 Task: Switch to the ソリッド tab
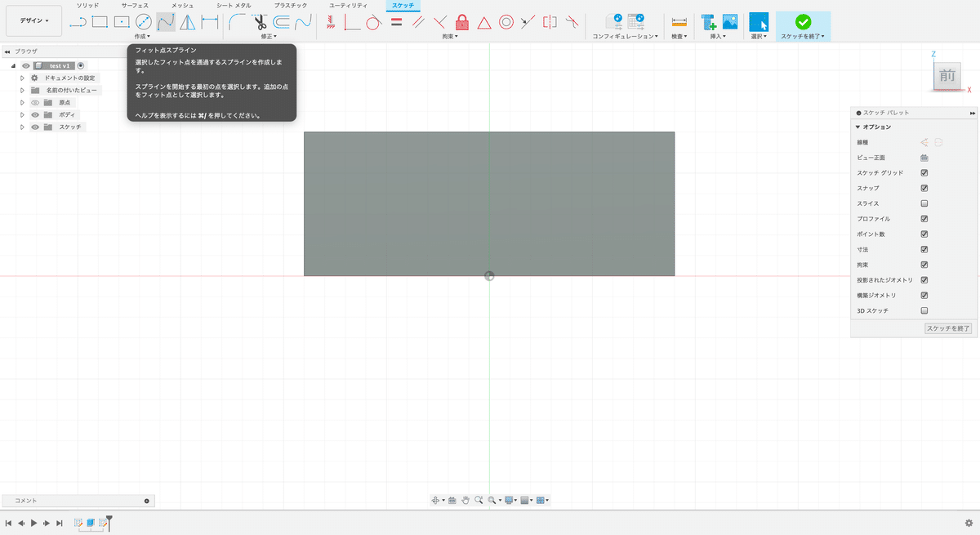tap(87, 5)
